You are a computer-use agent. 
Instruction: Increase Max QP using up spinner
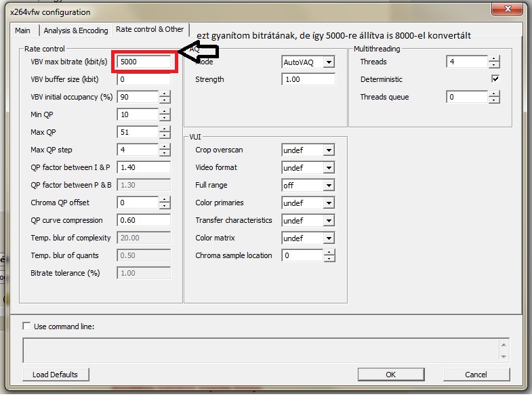tap(165, 129)
